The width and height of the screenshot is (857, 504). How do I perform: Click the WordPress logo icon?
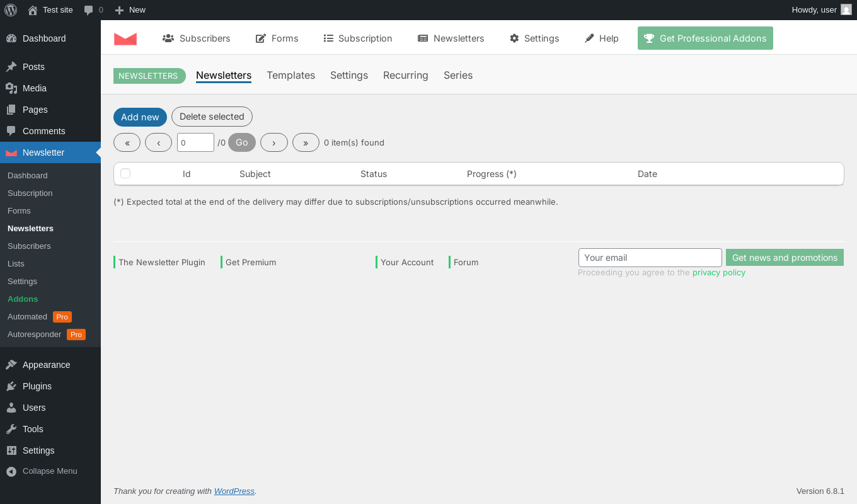click(x=11, y=9)
